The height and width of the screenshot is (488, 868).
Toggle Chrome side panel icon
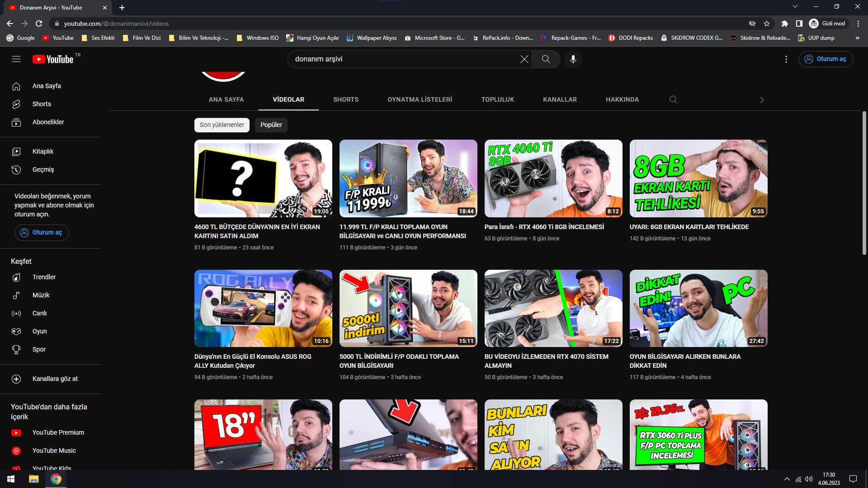click(799, 23)
